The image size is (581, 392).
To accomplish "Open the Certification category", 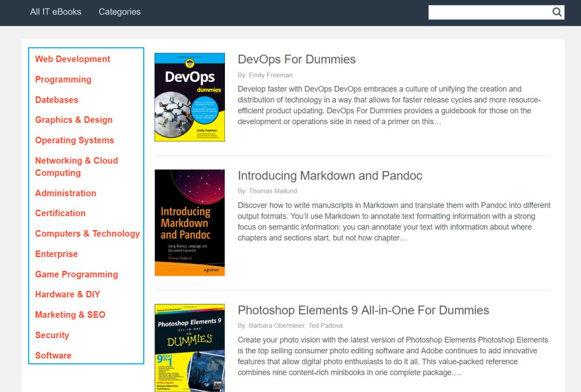I will pyautogui.click(x=60, y=213).
